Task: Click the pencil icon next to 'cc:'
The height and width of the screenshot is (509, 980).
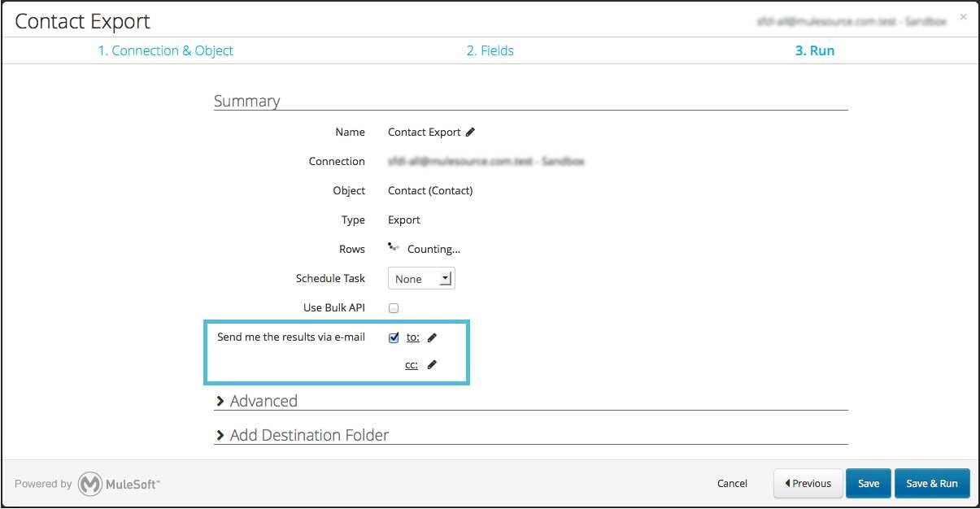Action: (432, 365)
